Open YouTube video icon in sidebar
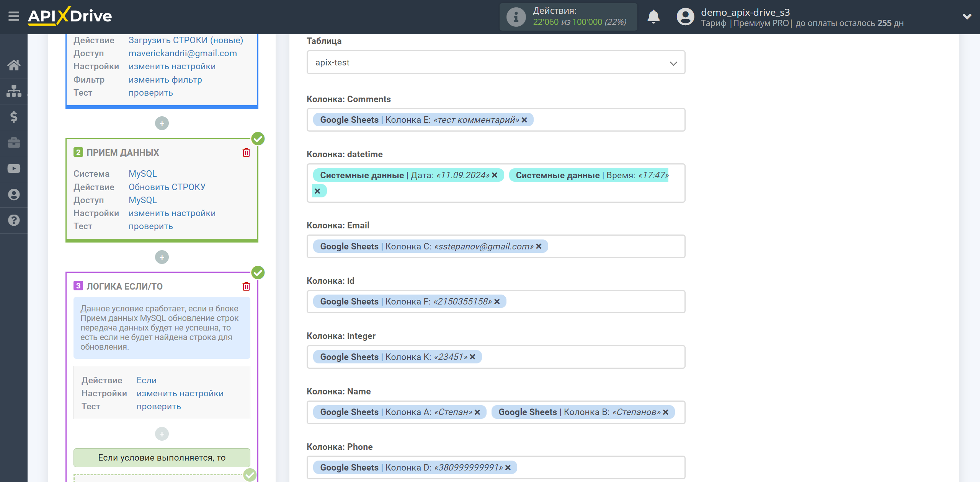 point(14,169)
